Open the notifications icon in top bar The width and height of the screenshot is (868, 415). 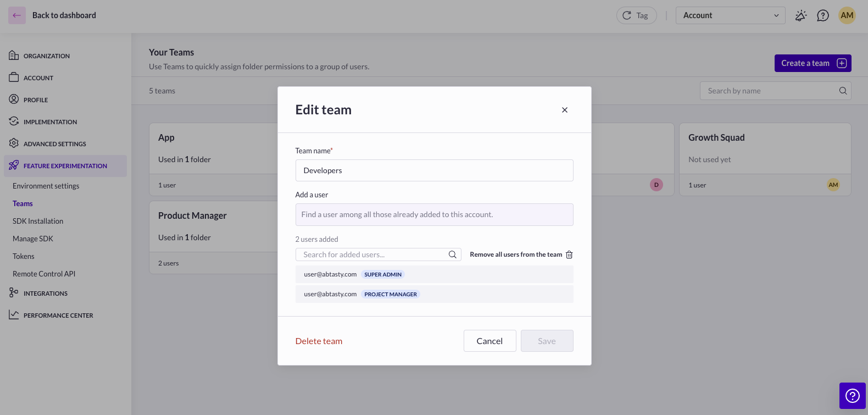[x=801, y=15]
